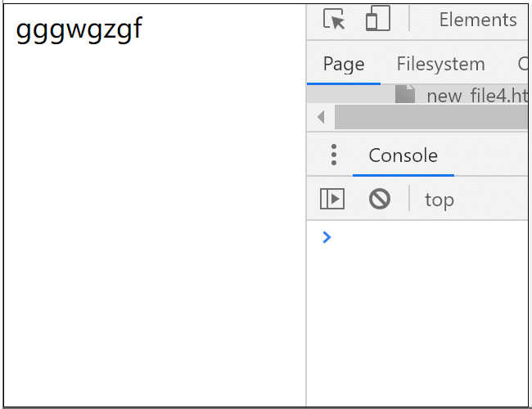The image size is (532, 409).
Task: Clear the console with the ban icon
Action: (379, 199)
